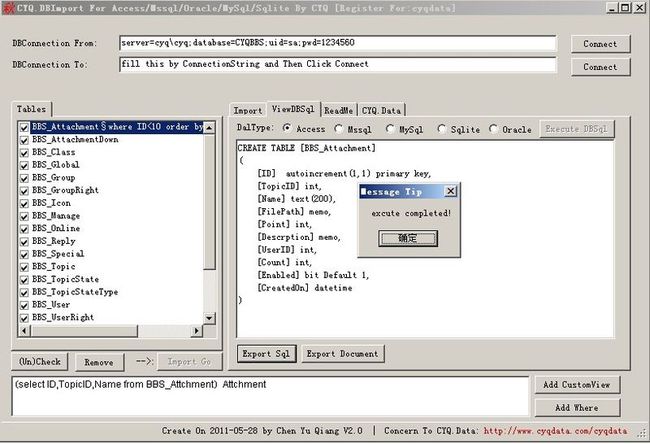Click Connect for DBConnection To

tap(600, 66)
